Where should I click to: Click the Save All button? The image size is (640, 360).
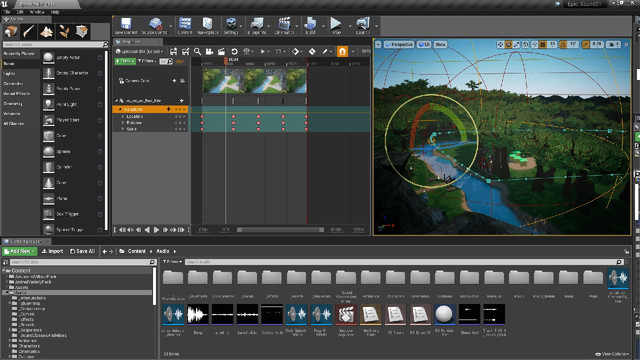click(82, 251)
